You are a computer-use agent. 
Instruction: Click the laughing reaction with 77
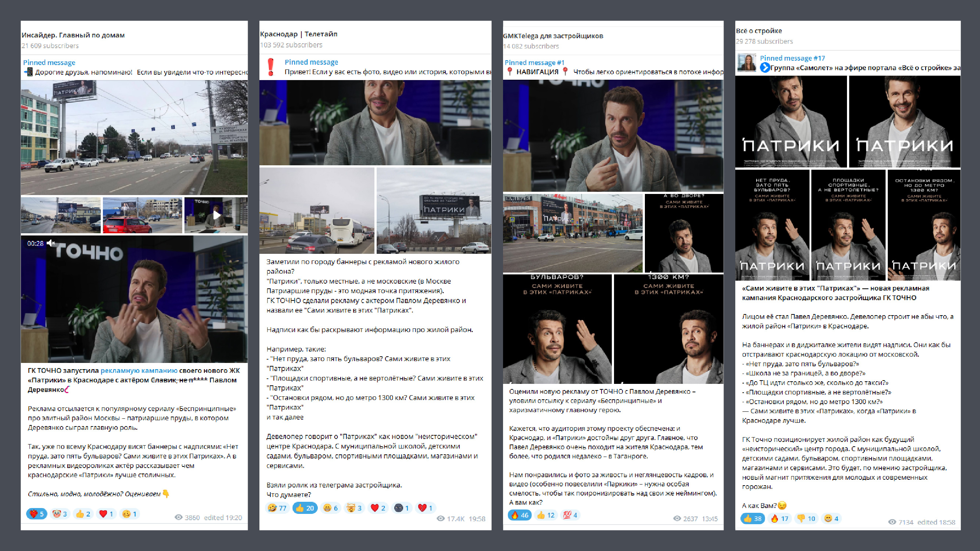click(x=277, y=508)
